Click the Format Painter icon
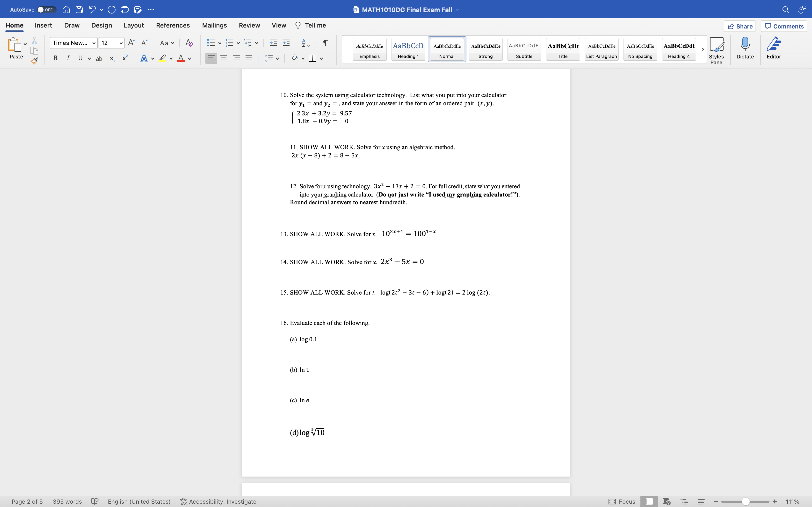This screenshot has width=812, height=507. coord(35,61)
